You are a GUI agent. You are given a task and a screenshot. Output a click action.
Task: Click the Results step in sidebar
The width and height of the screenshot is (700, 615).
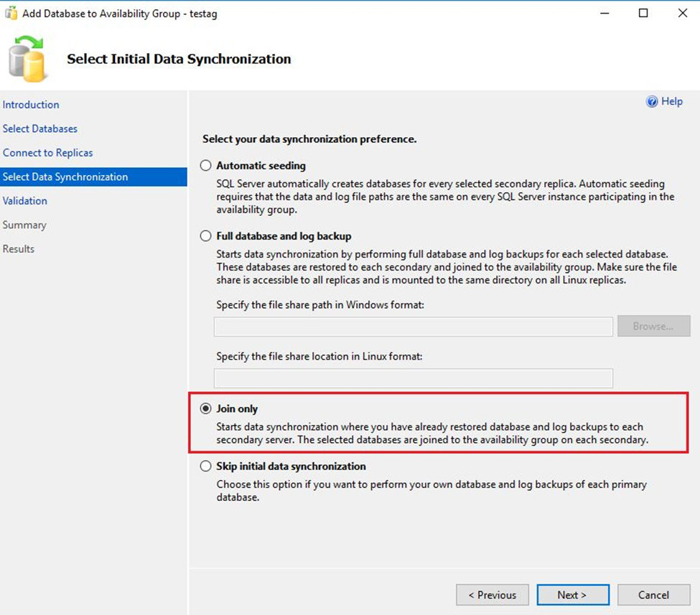tap(19, 249)
